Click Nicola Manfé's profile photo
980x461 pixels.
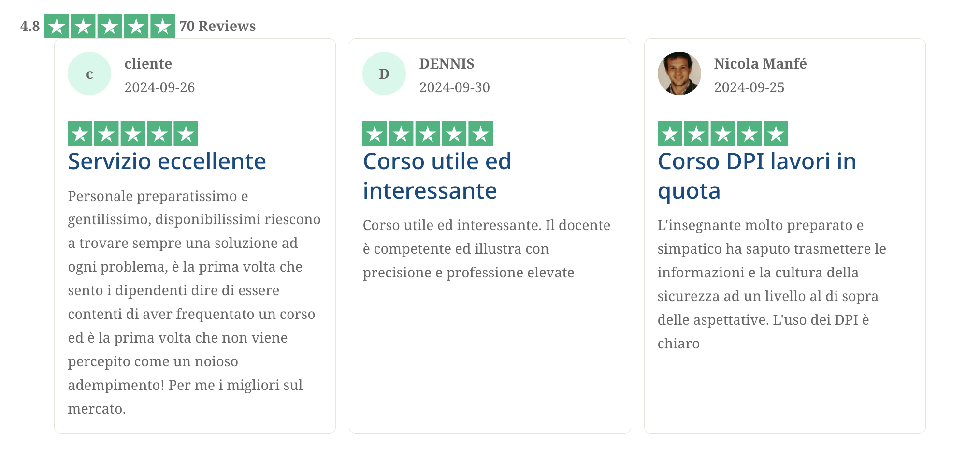tap(679, 73)
